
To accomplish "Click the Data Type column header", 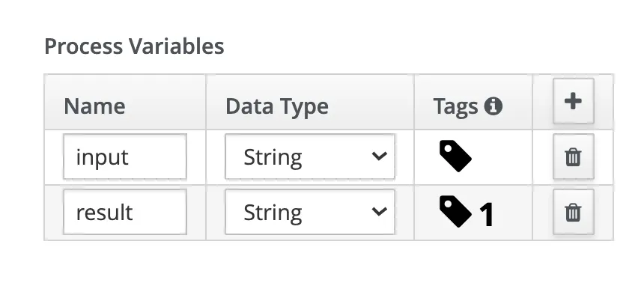I will click(x=277, y=106).
